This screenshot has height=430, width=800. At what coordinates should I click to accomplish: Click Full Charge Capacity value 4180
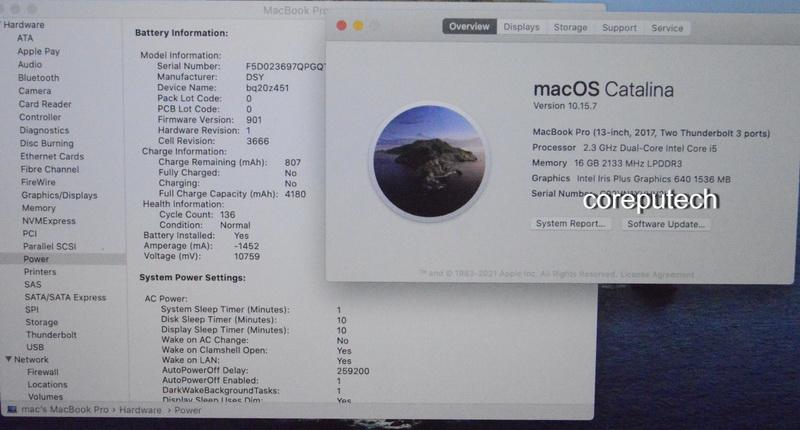point(295,194)
